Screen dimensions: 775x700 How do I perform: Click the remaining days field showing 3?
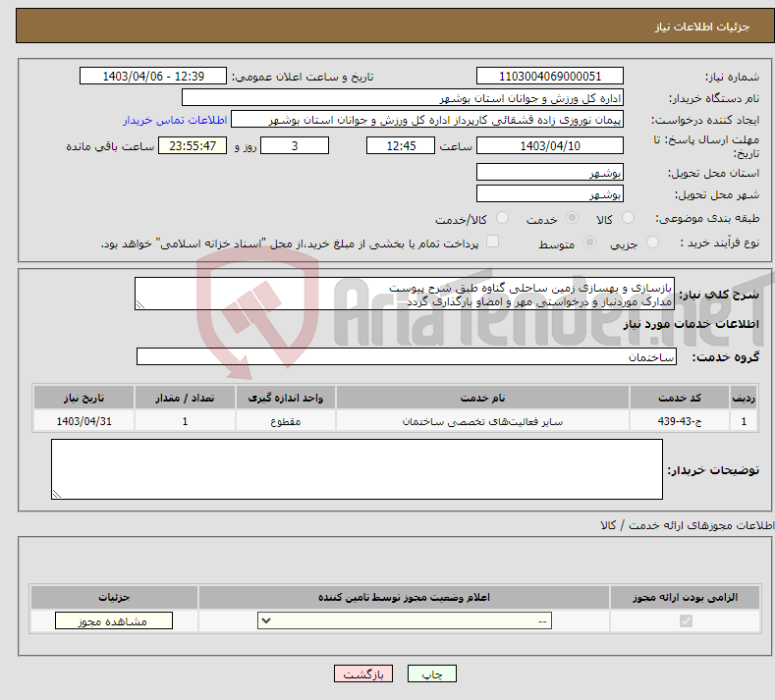[x=295, y=145]
